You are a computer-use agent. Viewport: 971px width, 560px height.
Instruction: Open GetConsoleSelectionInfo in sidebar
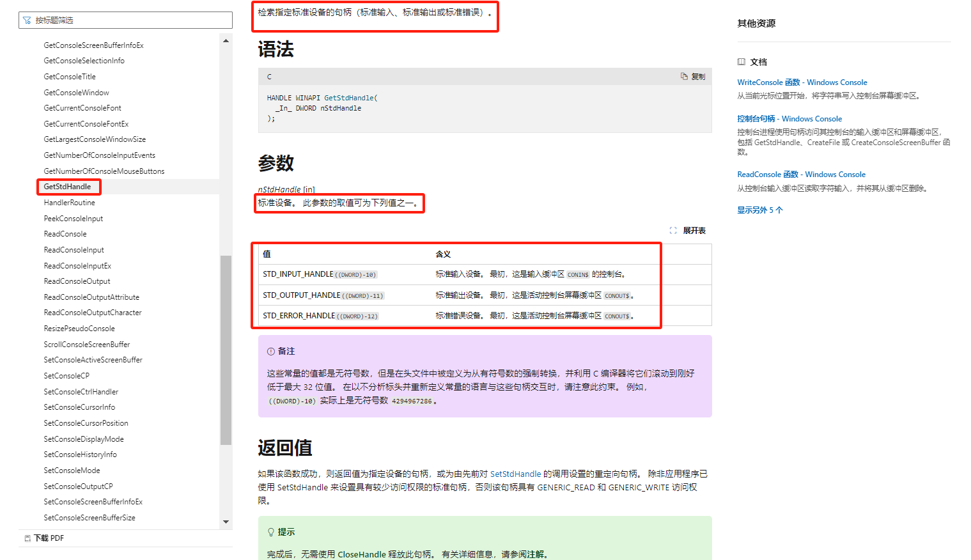[84, 61]
